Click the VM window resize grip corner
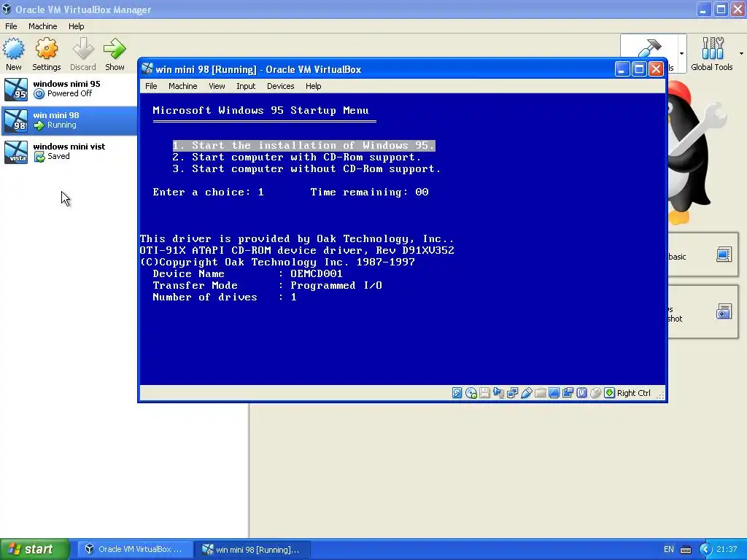 [661, 394]
